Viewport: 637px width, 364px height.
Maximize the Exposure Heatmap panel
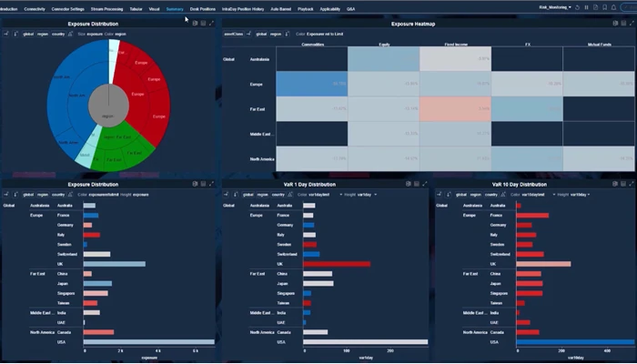[x=632, y=24]
